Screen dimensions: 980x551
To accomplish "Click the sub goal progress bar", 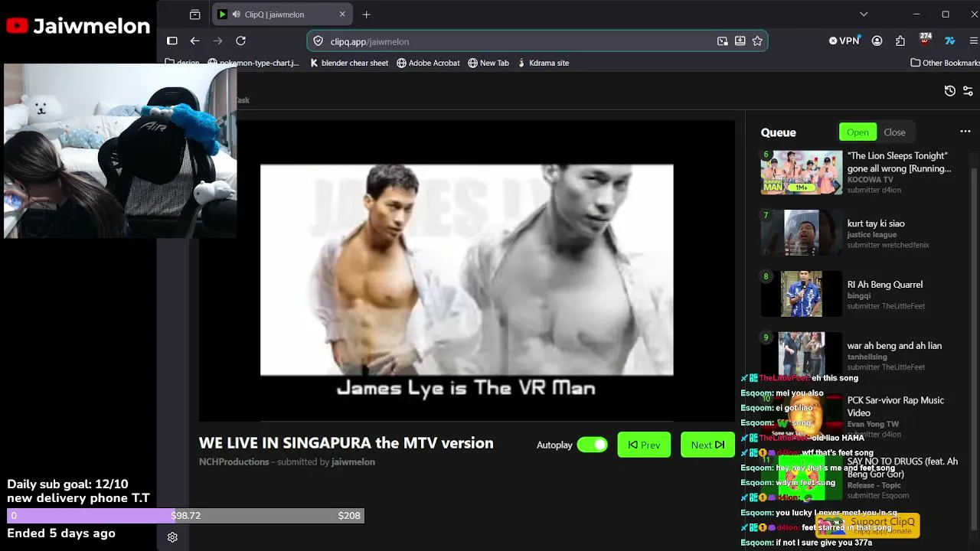I will pos(185,516).
